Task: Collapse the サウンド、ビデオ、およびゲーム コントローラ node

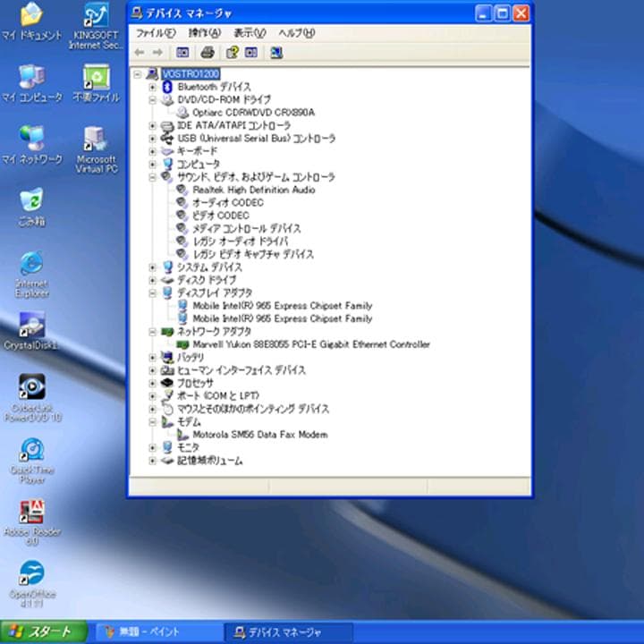Action: tap(152, 177)
